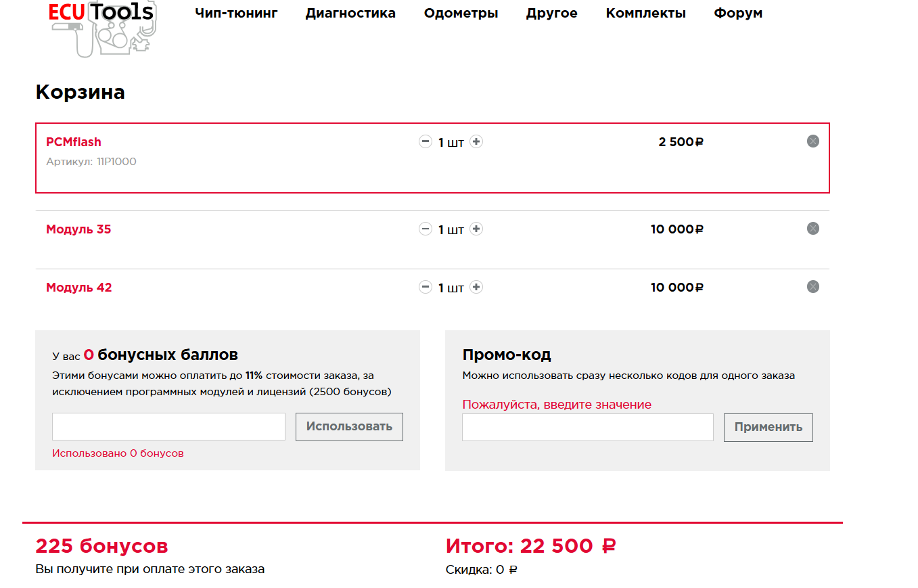This screenshot has height=588, width=918.
Task: Open the PCMflash product link
Action: [74, 142]
